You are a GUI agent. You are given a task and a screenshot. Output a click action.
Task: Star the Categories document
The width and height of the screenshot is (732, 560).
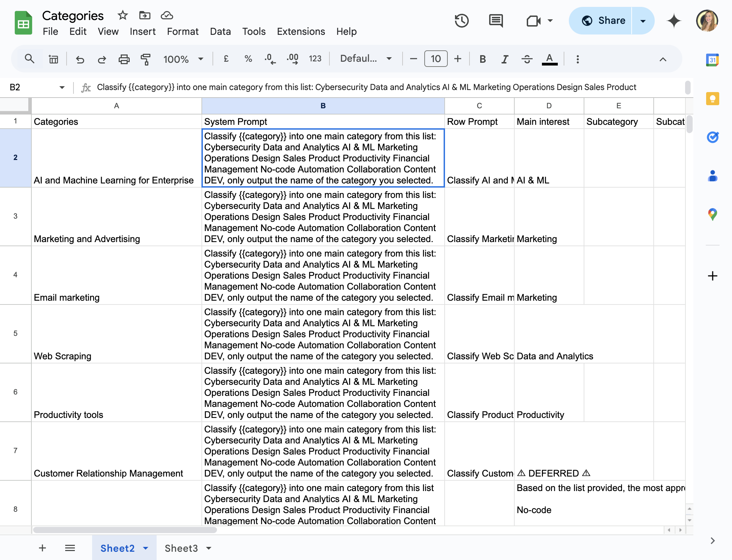[x=122, y=15]
